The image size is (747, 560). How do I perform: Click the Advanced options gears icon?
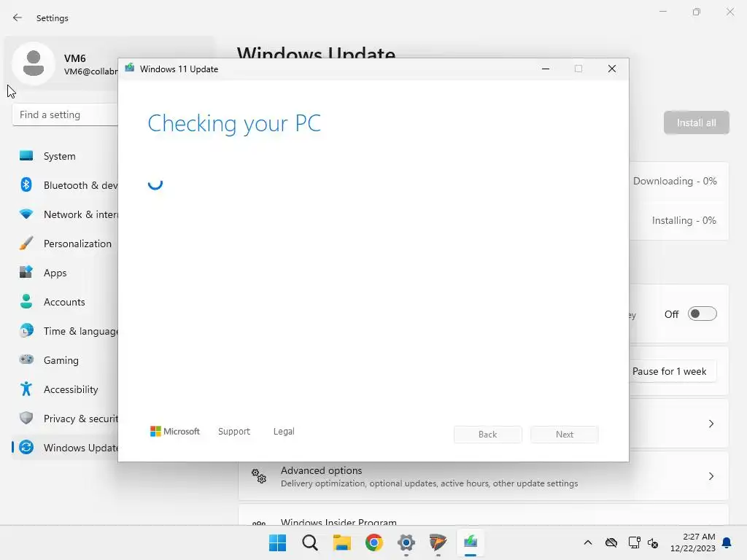(x=259, y=475)
